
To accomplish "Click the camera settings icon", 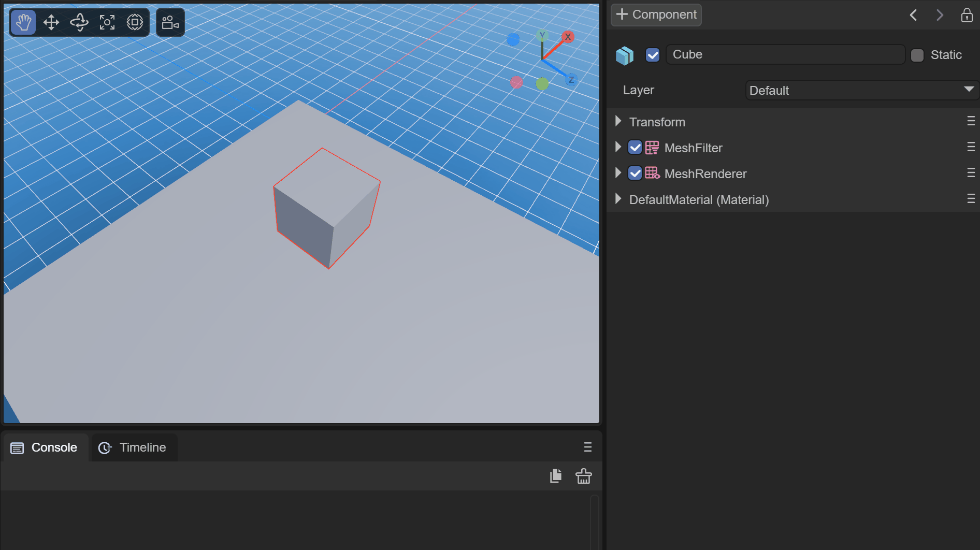I will pos(170,22).
